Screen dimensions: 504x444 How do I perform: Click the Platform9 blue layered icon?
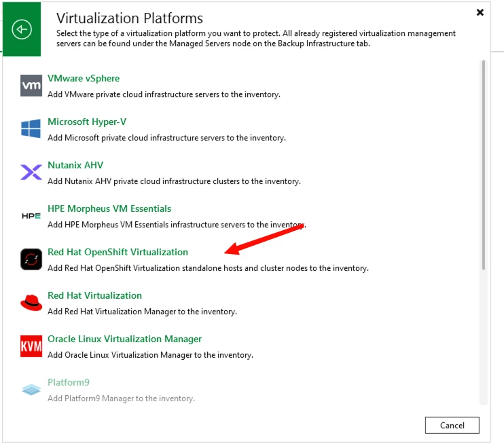point(31,390)
